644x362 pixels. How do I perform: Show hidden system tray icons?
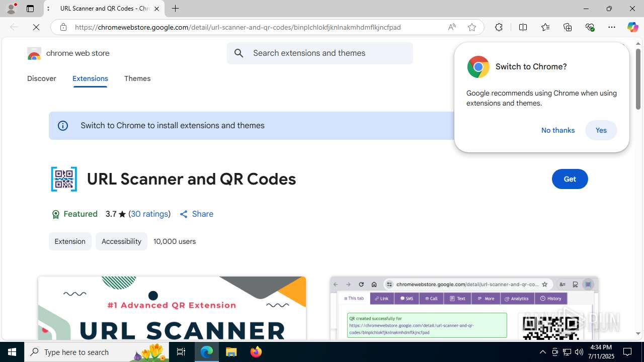(x=542, y=352)
